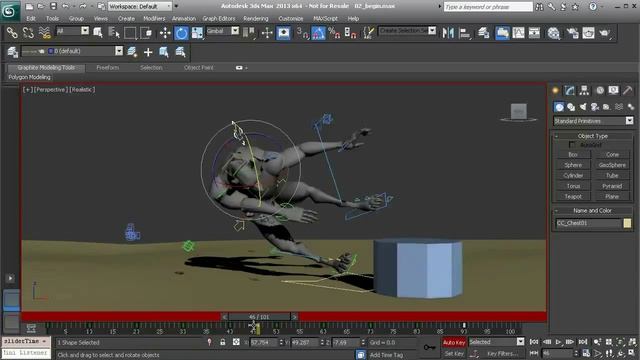This screenshot has width=640, height=360.
Task: Open the Workspace: Default dropdown
Action: 140,7
